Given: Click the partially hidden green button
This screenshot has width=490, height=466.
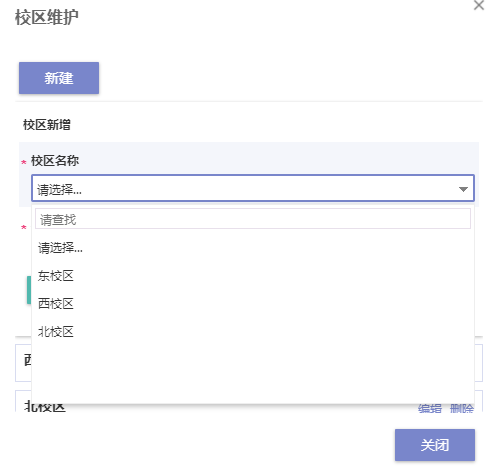Looking at the screenshot, I should (29, 290).
